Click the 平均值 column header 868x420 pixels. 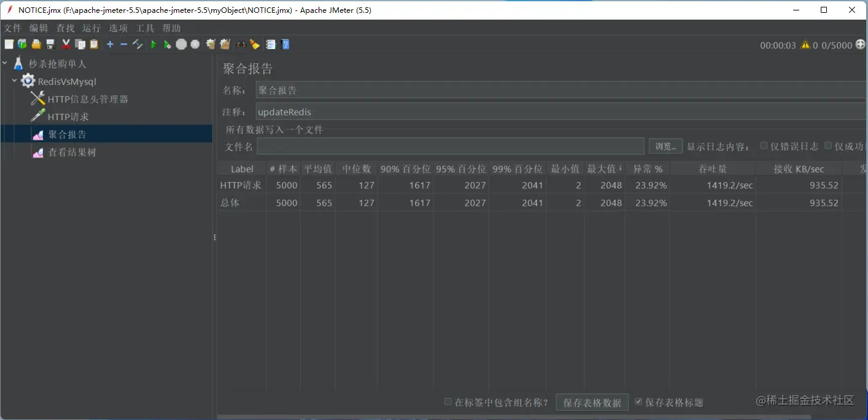(317, 169)
